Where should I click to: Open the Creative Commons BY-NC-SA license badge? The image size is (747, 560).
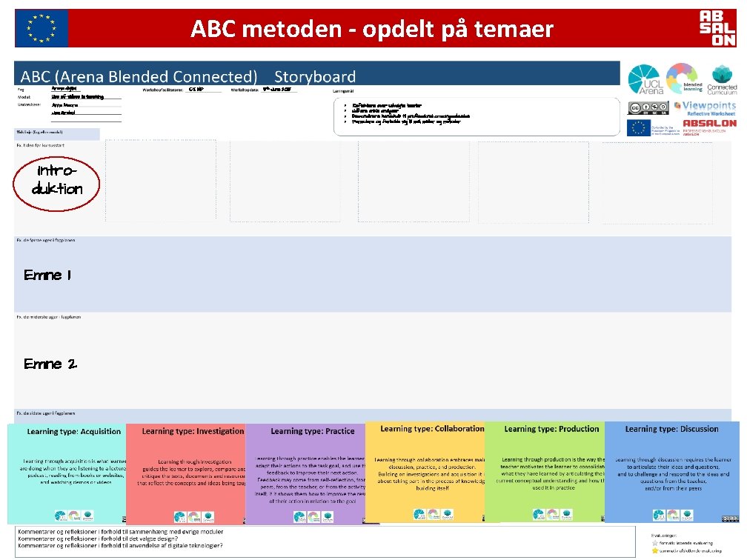(648, 107)
